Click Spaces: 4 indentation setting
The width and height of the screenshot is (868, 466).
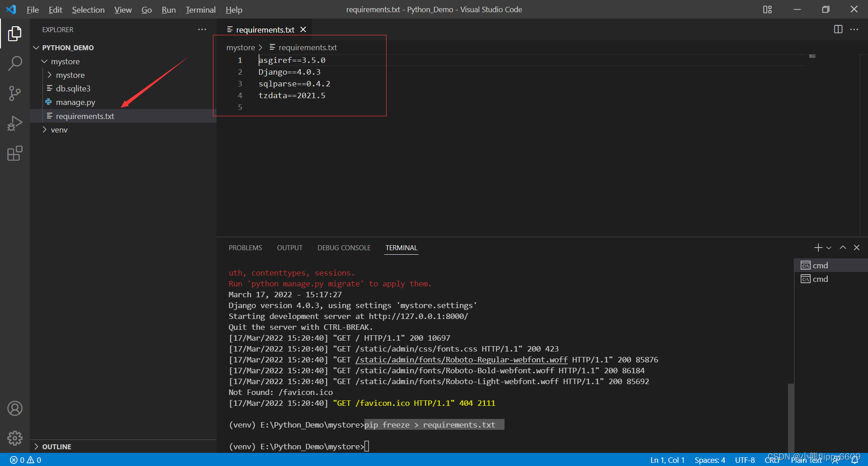[710, 460]
